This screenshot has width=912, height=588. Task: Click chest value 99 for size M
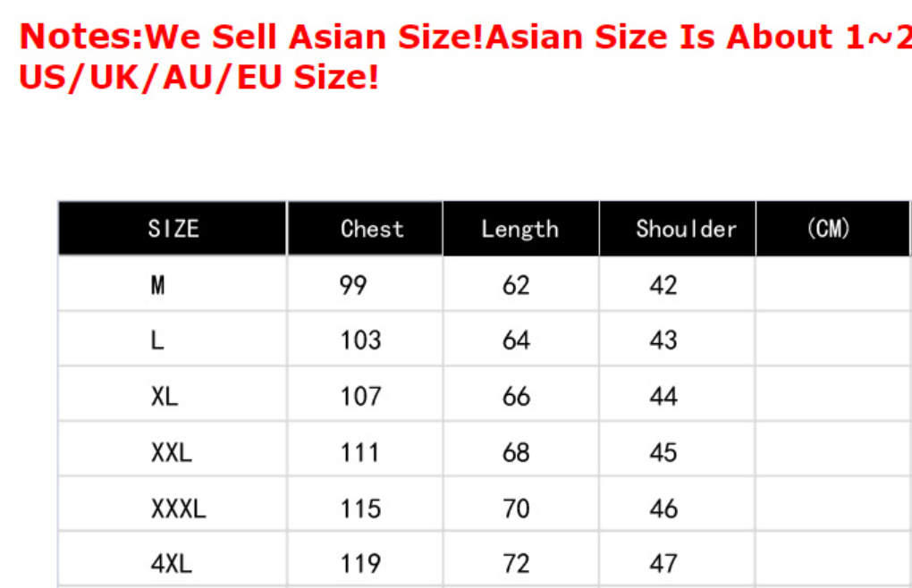353,285
